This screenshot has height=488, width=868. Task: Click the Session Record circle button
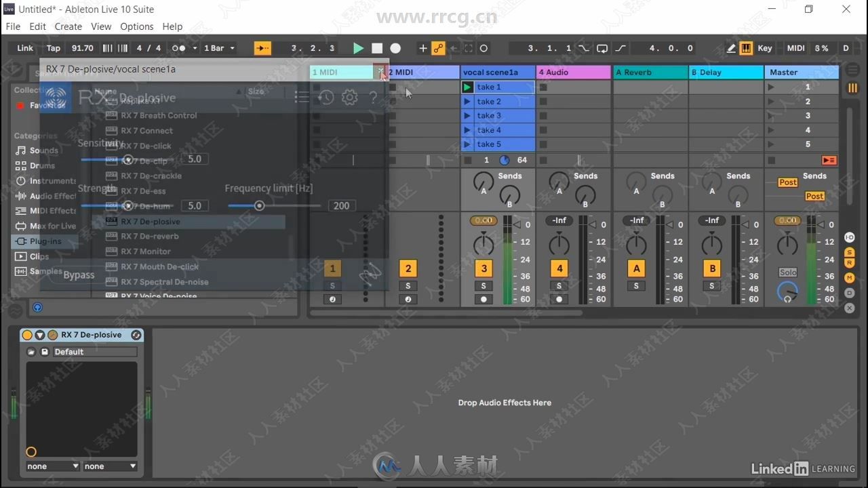(484, 48)
